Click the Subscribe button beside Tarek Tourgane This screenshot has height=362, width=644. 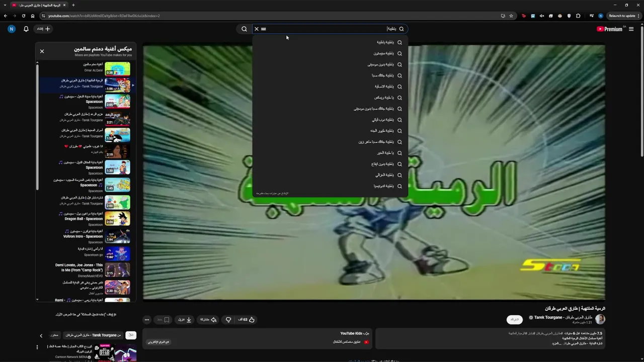coord(515,320)
